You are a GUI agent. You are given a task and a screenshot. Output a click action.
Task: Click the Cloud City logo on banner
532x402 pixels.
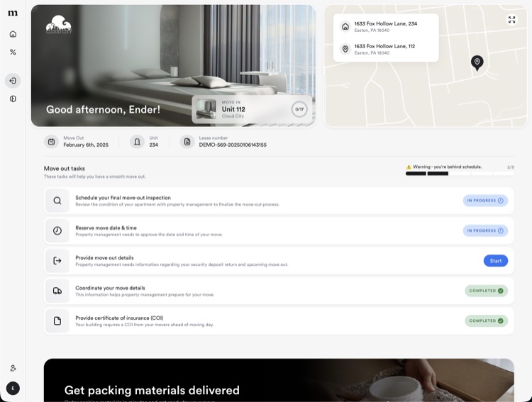59,24
